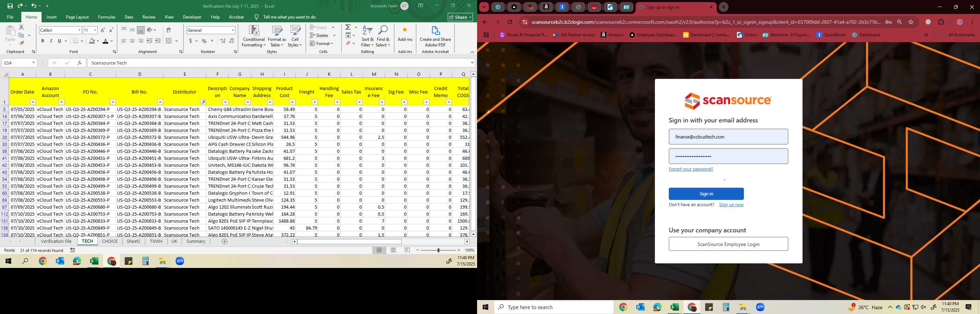This screenshot has width=980, height=314.
Task: Bookmark this page with star icon
Action: click(911, 22)
